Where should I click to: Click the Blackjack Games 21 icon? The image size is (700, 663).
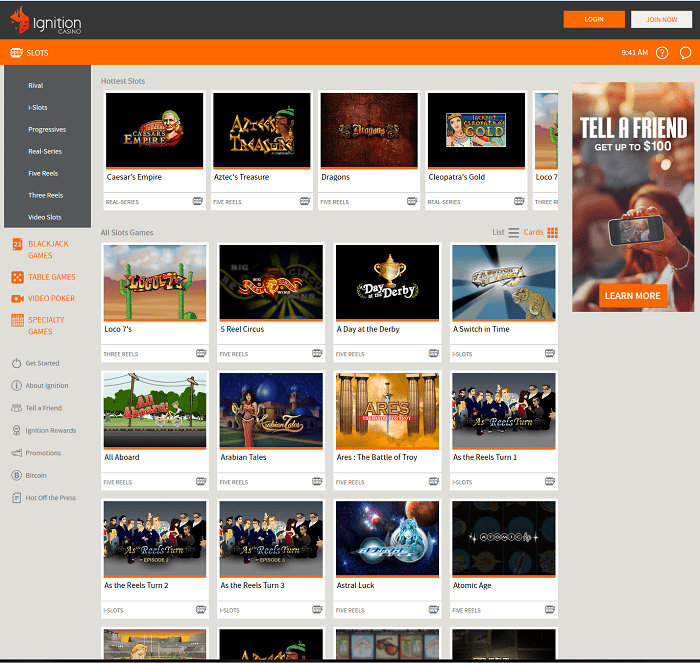click(x=17, y=244)
